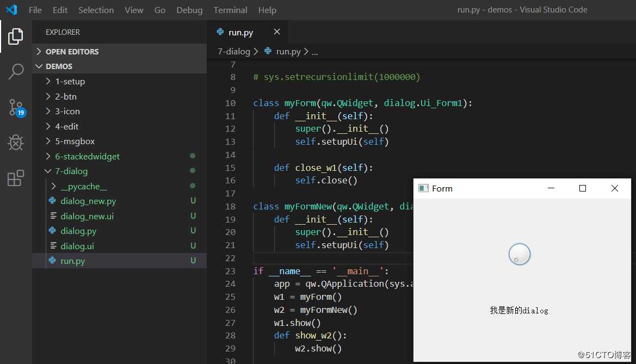Click the Form window title icon
The width and height of the screenshot is (636, 364).
pos(423,188)
